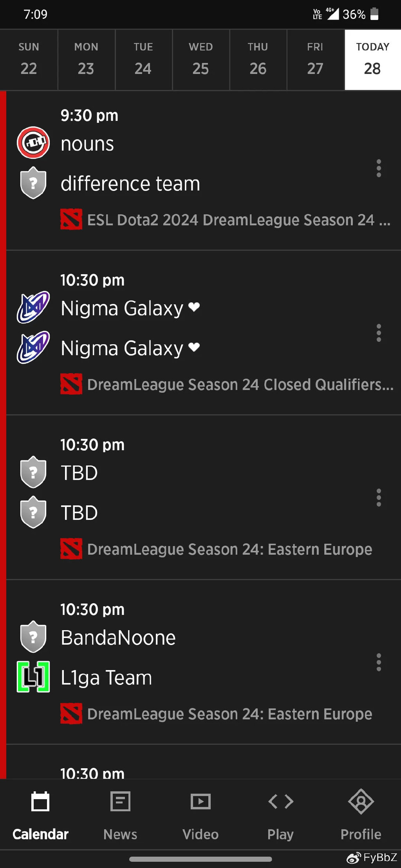Open three-dot menu for Nigma Galaxy match
Image resolution: width=401 pixels, height=868 pixels.
coord(378,333)
